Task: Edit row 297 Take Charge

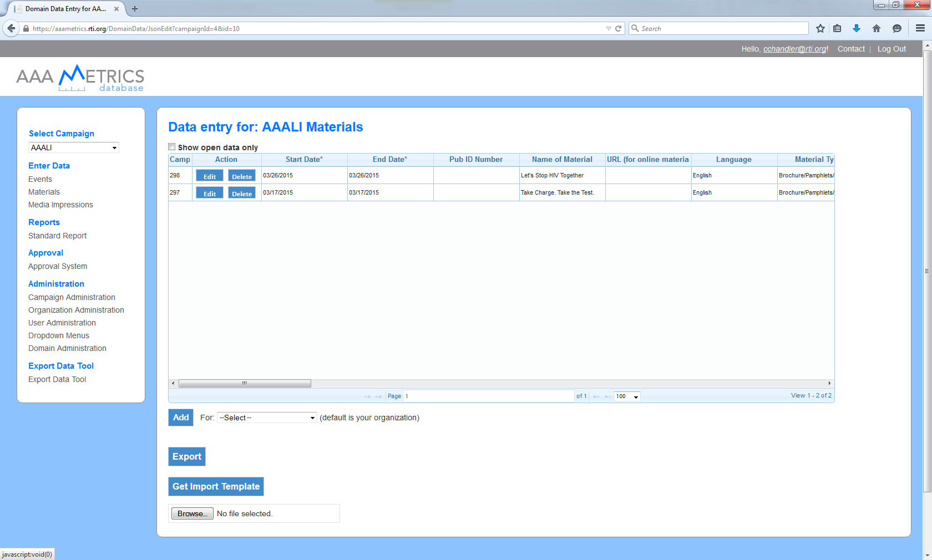Action: pyautogui.click(x=210, y=193)
